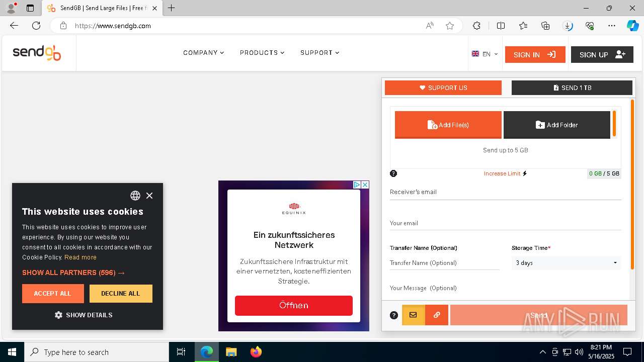
Task: Click the 0 GB / 5 GB usage indicator
Action: (x=604, y=173)
